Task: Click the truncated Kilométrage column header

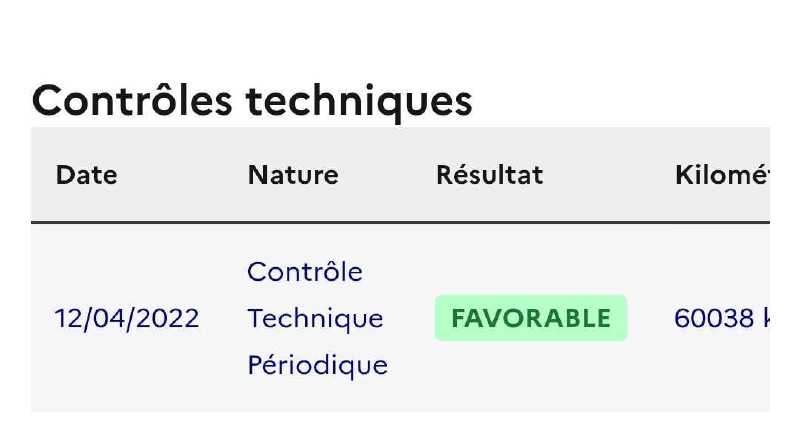Action: tap(722, 174)
